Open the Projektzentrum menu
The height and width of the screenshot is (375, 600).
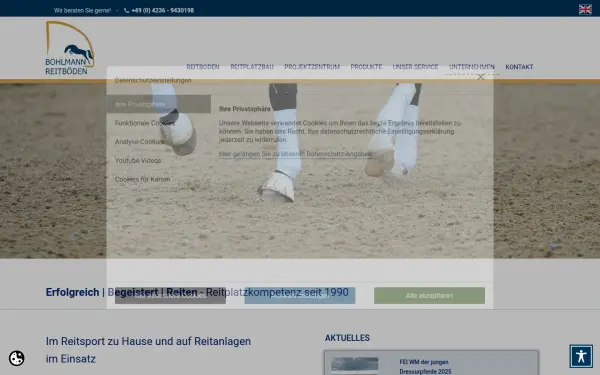coord(312,67)
